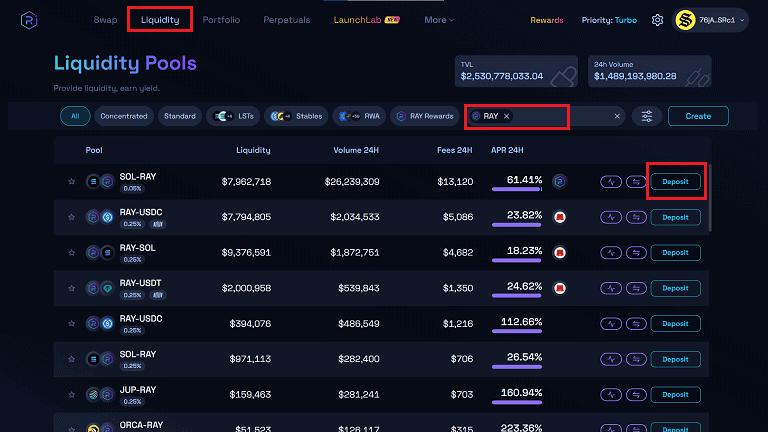Screen dimensions: 768x432
Task: Click RAY reward icon beside 61.41% APR
Action: pyautogui.click(x=559, y=182)
